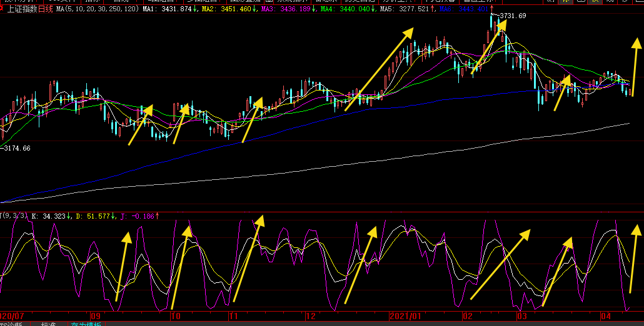Click the 09 month marker on timeline

pyautogui.click(x=95, y=317)
